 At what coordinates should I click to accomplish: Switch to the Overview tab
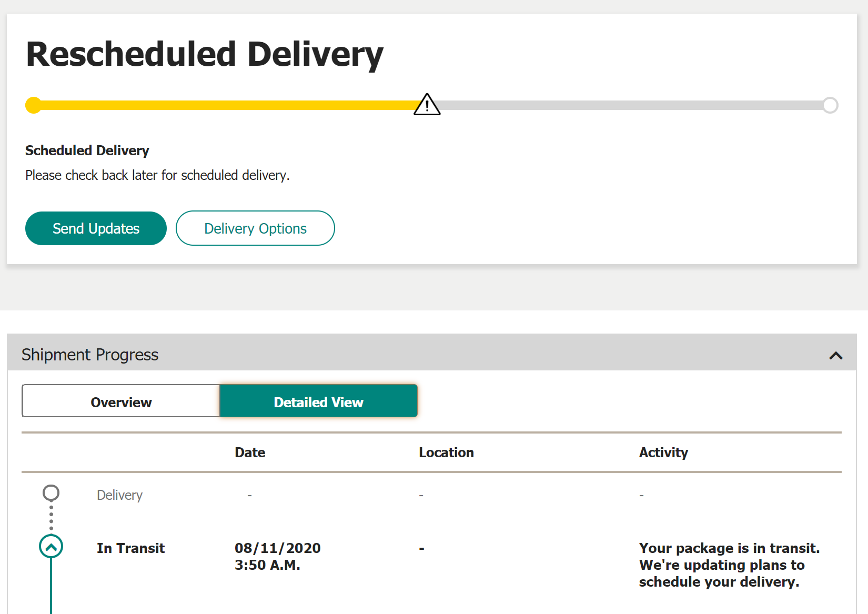(x=121, y=401)
